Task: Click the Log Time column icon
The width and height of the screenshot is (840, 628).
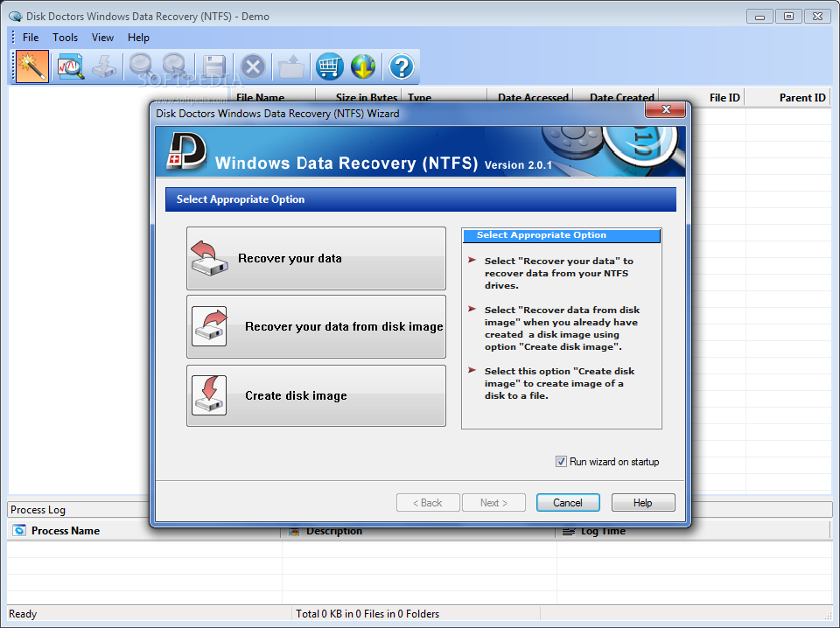Action: coord(569,531)
